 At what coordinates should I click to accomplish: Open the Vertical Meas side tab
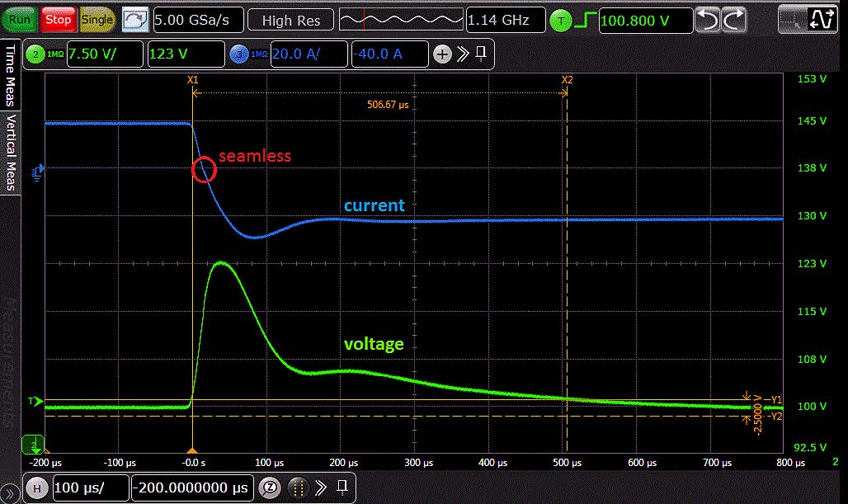click(x=10, y=153)
